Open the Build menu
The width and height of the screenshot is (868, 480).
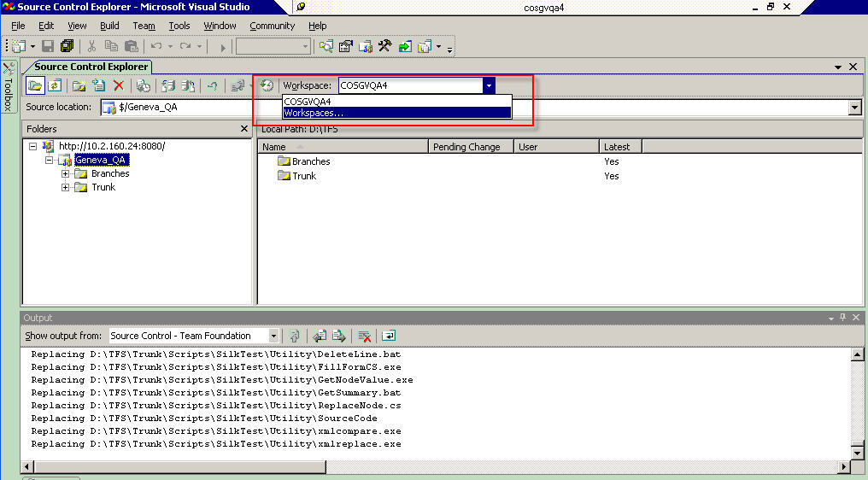[109, 26]
